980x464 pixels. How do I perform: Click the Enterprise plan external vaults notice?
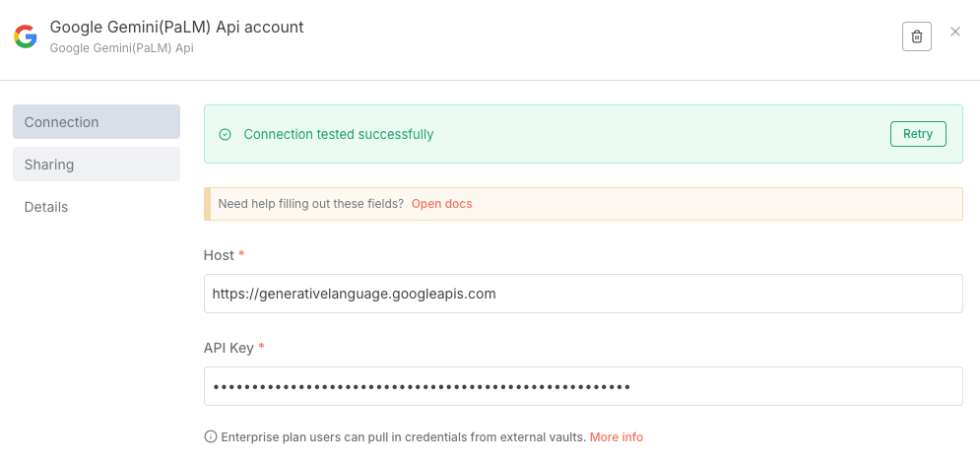404,436
